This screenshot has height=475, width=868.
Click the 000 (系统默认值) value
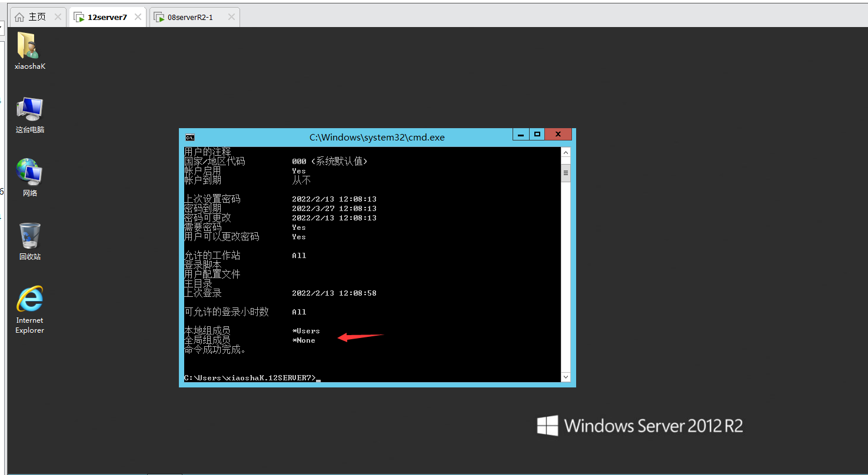tap(330, 161)
